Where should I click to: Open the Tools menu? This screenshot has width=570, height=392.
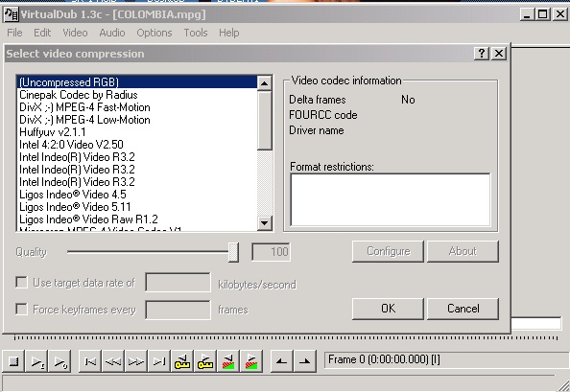(x=196, y=33)
